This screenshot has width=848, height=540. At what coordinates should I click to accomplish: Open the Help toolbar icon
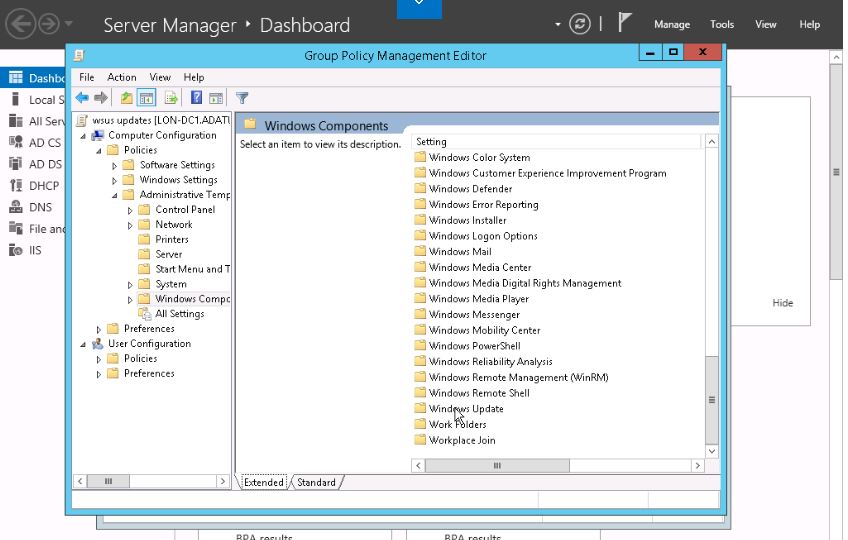[196, 98]
